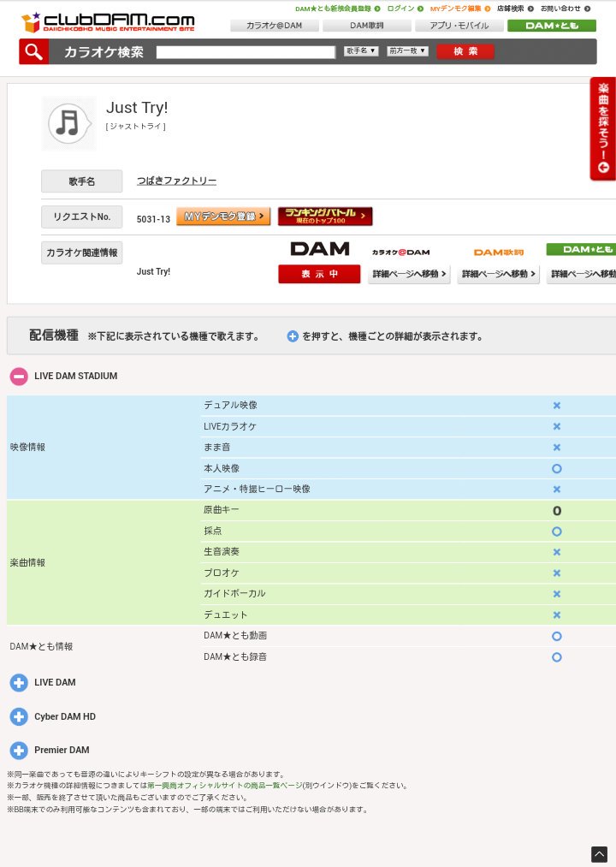The image size is (616, 867).
Task: Click the Just Try! song title heading
Action: point(137,107)
